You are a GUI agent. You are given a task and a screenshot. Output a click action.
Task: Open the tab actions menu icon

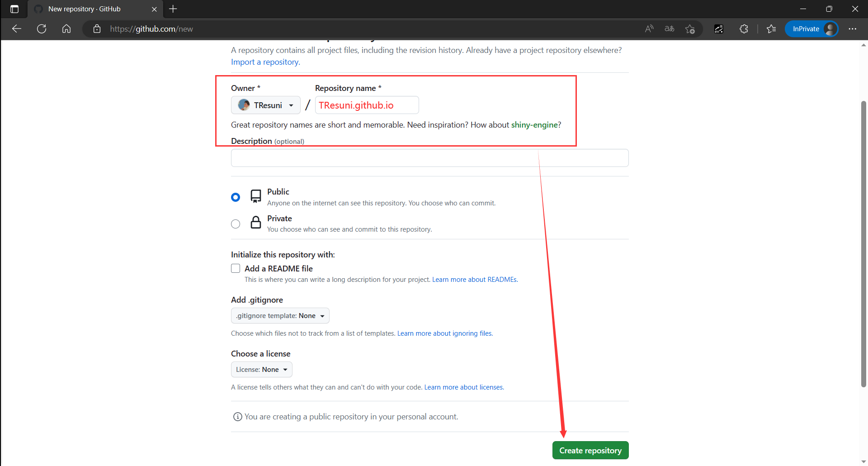(x=14, y=9)
